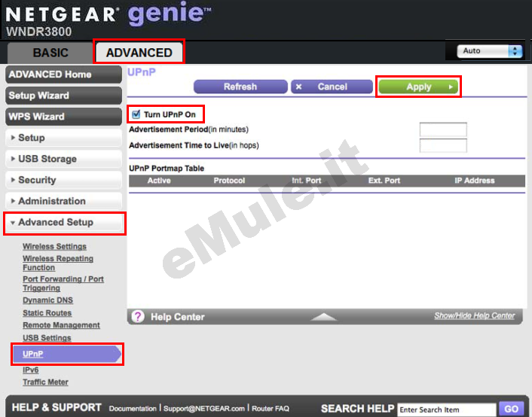Click the Active column header

159,181
